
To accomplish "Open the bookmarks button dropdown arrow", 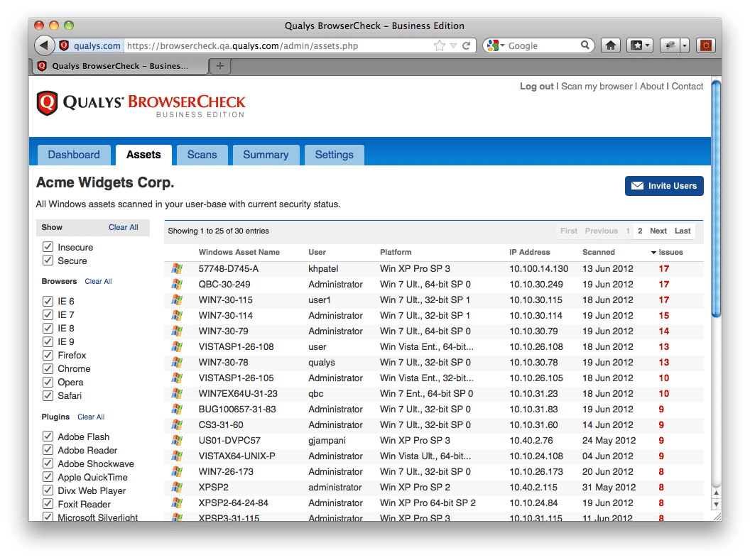I will [x=648, y=45].
